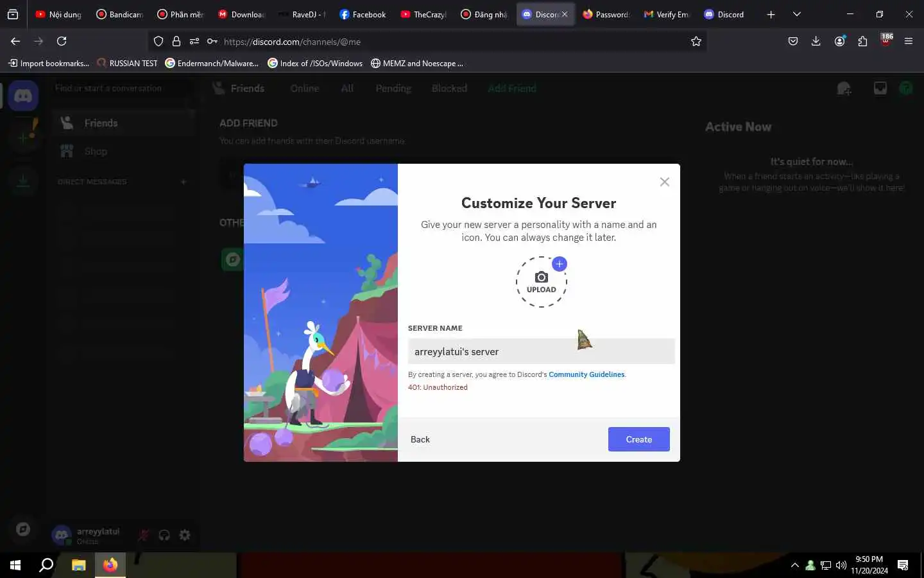Open File Explorer from the taskbar
Image resolution: width=924 pixels, height=578 pixels.
click(x=78, y=565)
